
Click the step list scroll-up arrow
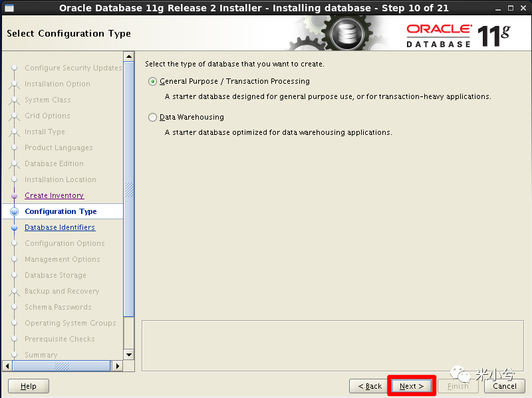tap(129, 56)
